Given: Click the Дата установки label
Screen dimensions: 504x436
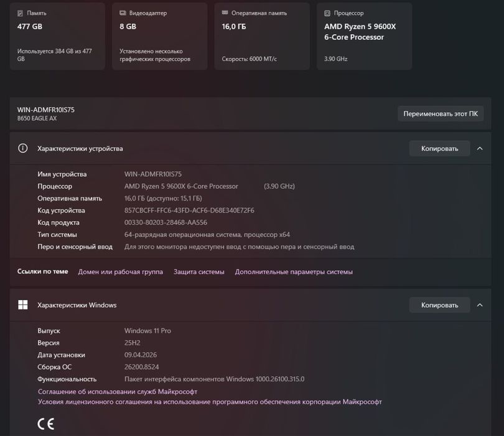Looking at the screenshot, I should (x=61, y=355).
